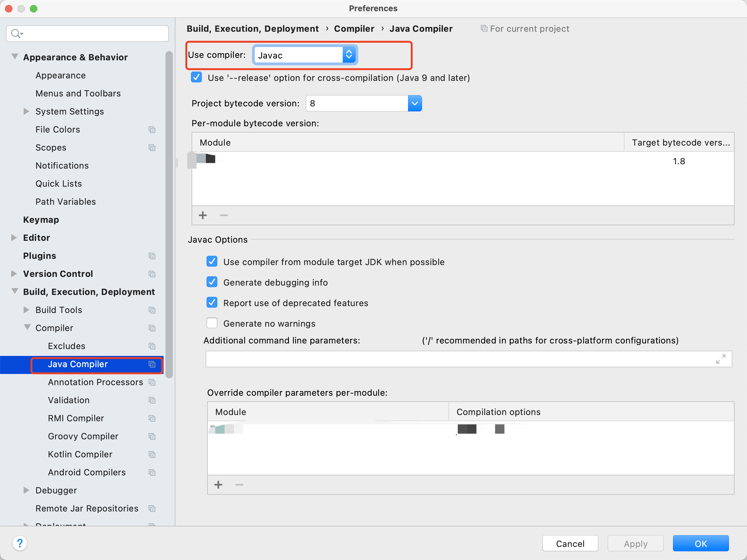Viewport: 747px width, 560px height.
Task: Click the Target bytecode version column header
Action: pyautogui.click(x=679, y=142)
